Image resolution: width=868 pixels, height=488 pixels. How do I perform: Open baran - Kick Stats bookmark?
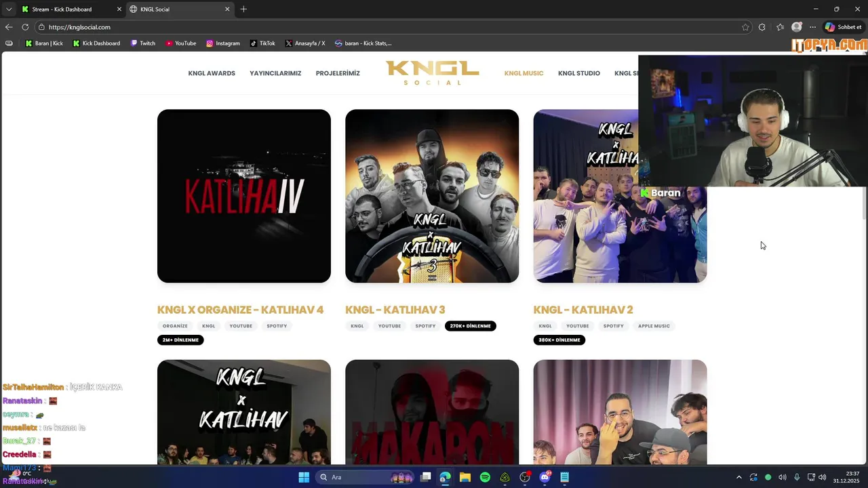click(x=363, y=43)
